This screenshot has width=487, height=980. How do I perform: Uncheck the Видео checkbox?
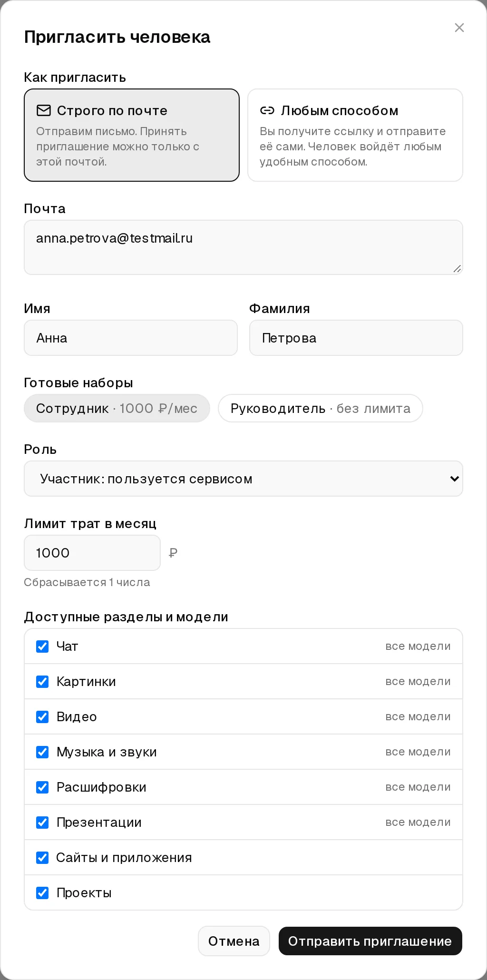point(42,717)
